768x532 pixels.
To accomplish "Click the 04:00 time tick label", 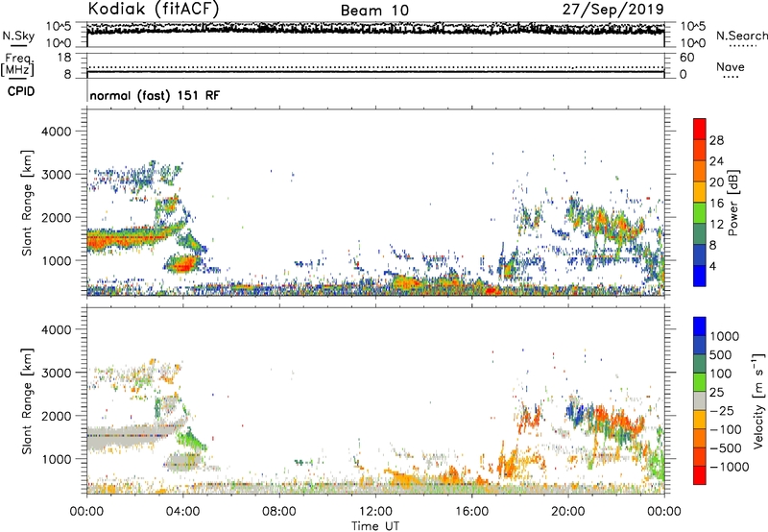I will (x=182, y=512).
